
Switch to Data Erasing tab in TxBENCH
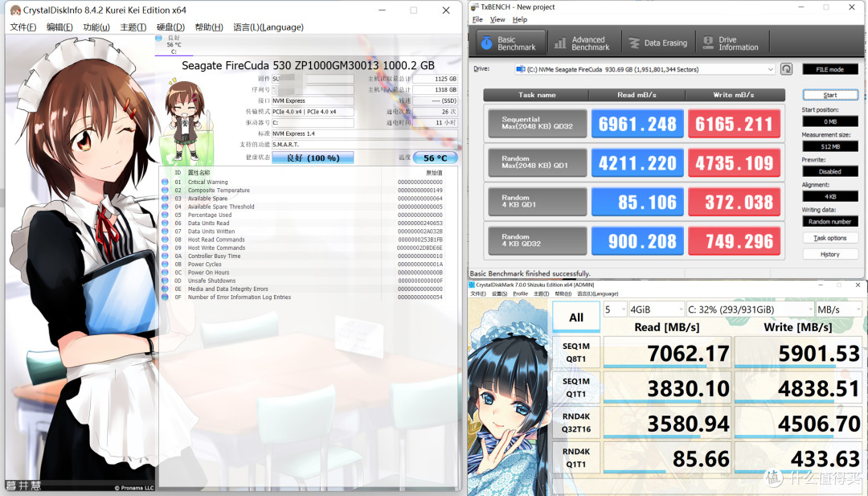pyautogui.click(x=658, y=43)
